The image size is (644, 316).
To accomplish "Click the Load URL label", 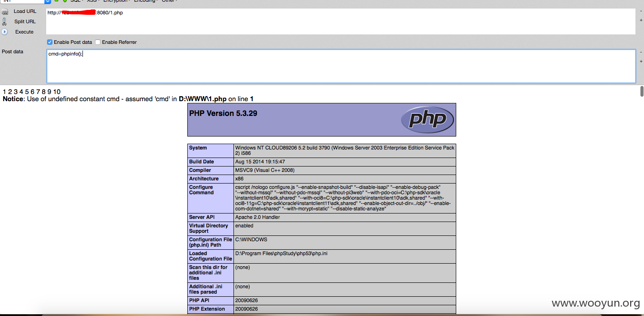I will [25, 11].
